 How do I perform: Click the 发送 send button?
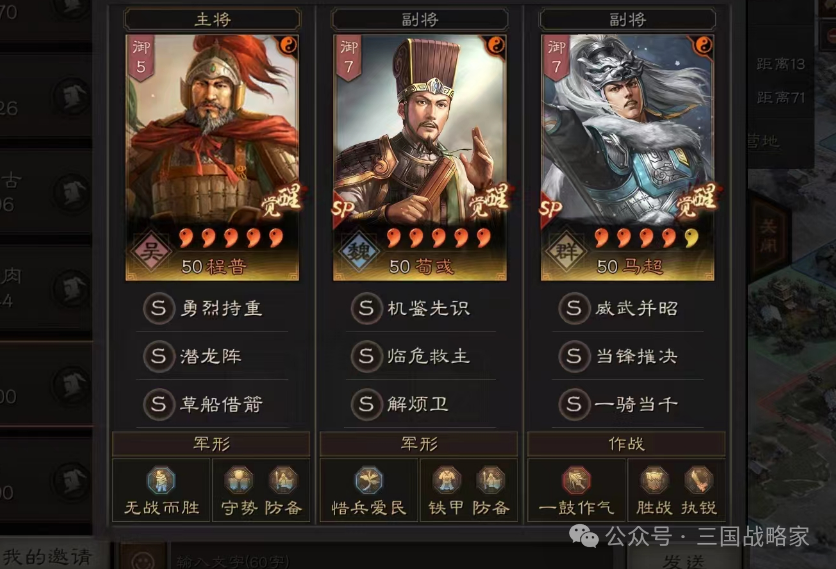coord(684,560)
